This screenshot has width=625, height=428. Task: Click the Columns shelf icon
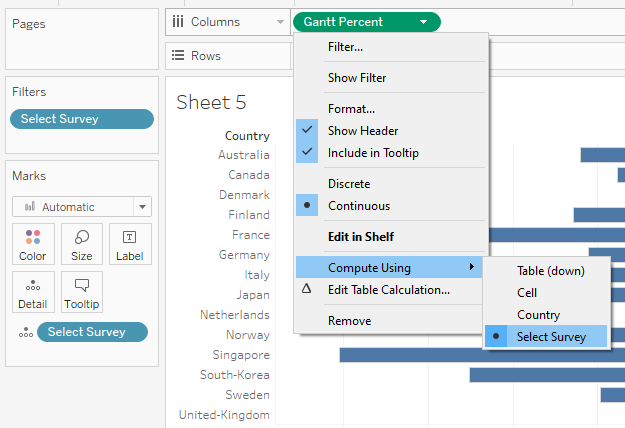[x=178, y=21]
